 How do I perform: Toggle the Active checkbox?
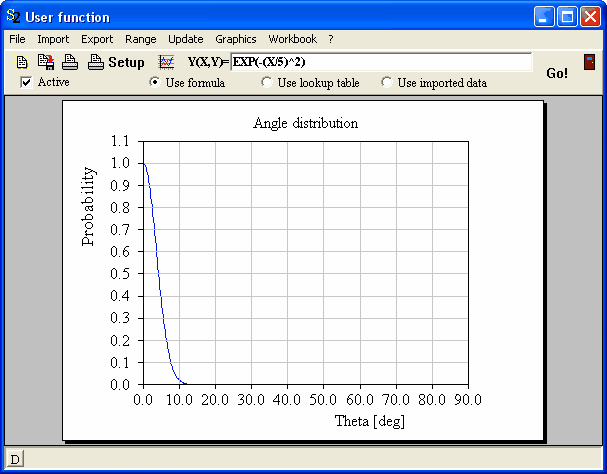click(x=26, y=82)
